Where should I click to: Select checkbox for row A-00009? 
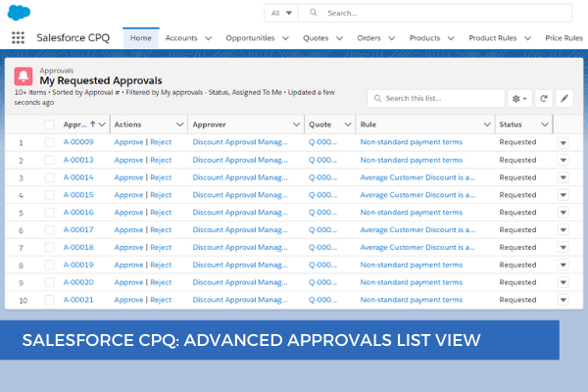coord(49,142)
